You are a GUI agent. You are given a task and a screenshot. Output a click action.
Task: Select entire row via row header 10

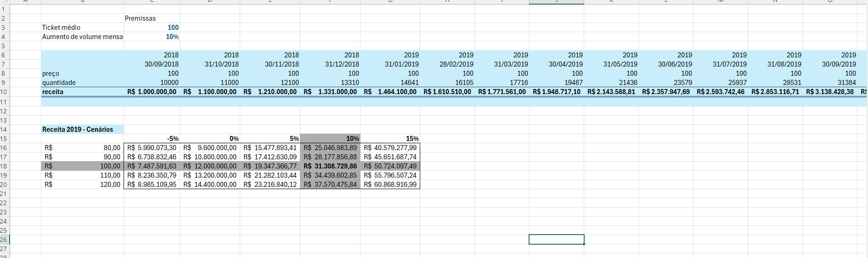[5, 92]
